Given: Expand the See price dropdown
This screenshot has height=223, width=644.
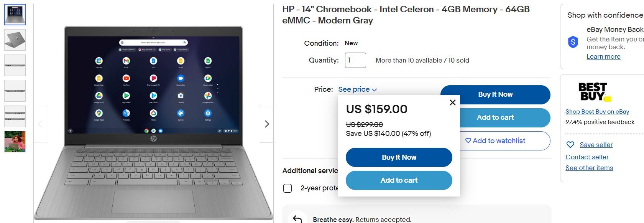Looking at the screenshot, I should coord(357,89).
